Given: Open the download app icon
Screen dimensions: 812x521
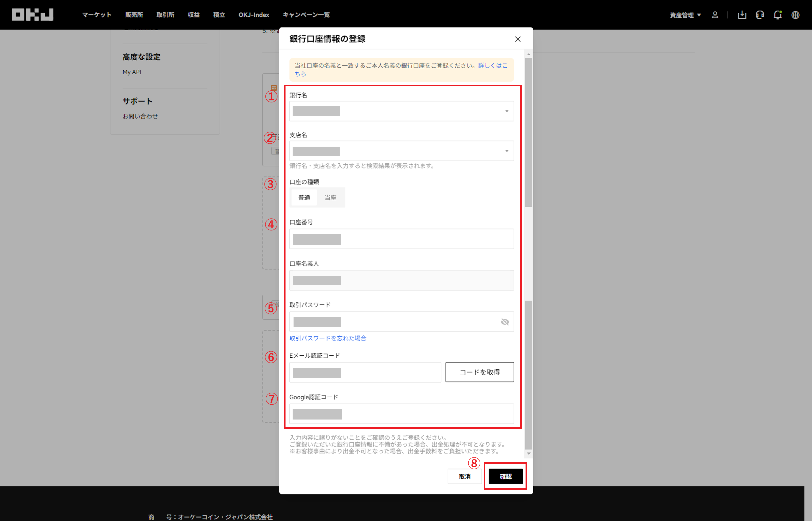Looking at the screenshot, I should 742,15.
